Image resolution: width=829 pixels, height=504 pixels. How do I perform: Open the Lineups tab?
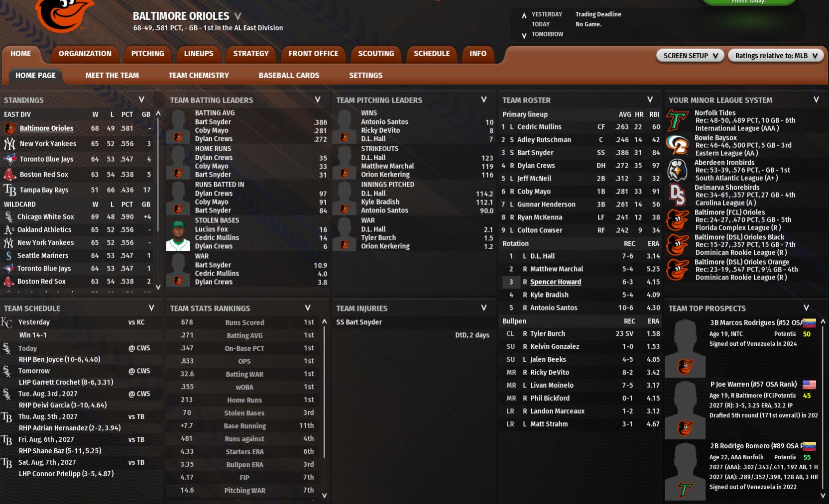[199, 54]
